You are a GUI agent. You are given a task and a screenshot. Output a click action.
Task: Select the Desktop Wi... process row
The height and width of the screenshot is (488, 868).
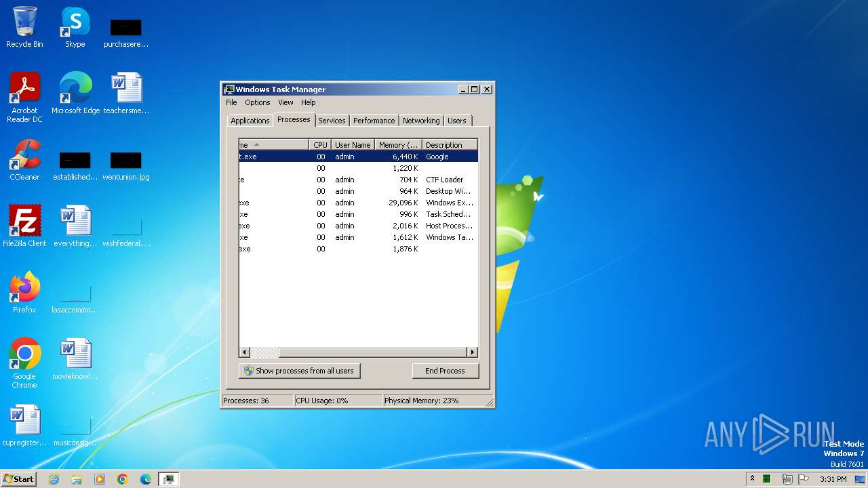click(x=358, y=191)
